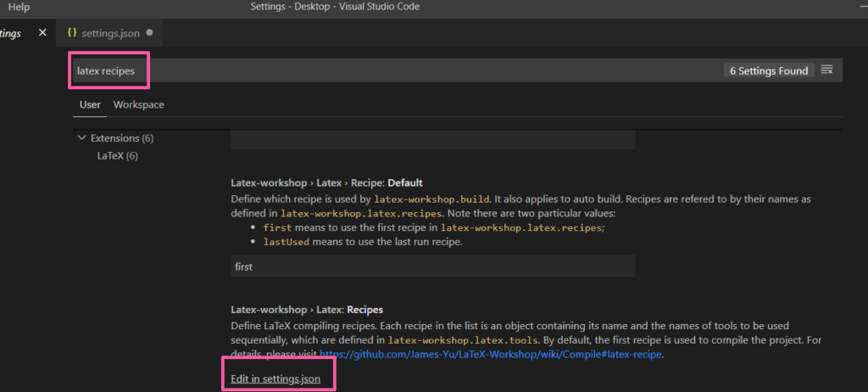This screenshot has height=392, width=868.
Task: Select LaTeX (6) in the settings tree
Action: pos(117,156)
